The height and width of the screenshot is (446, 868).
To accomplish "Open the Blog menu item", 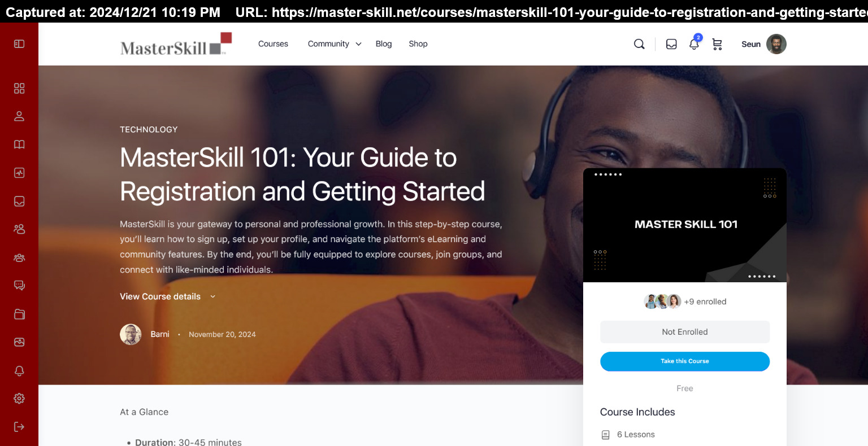I will click(384, 44).
